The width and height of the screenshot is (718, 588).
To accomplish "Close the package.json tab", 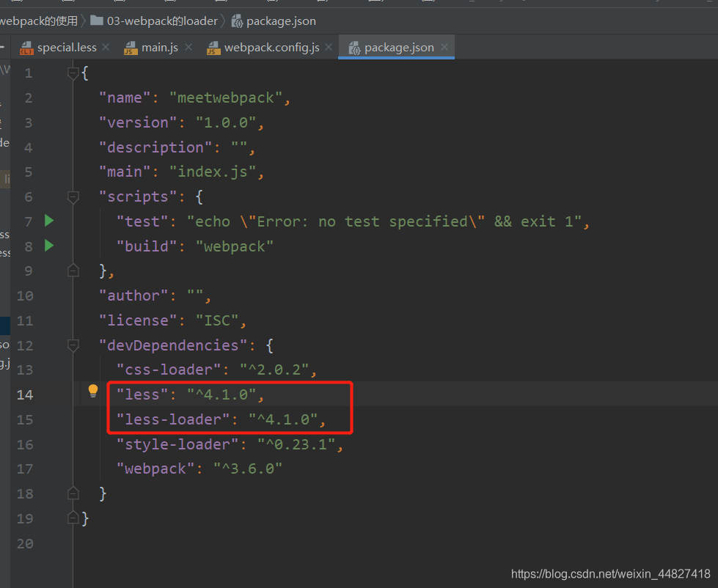I will pos(444,47).
